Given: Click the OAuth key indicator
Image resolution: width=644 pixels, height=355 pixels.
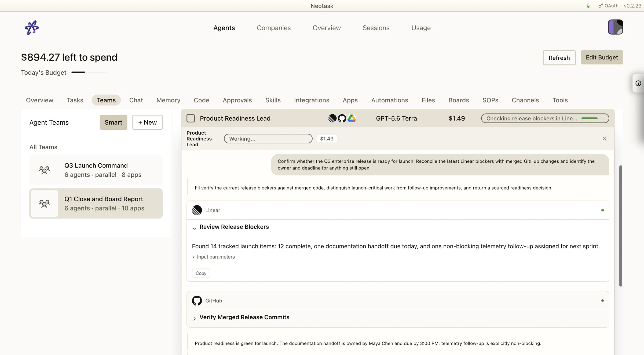Looking at the screenshot, I should [608, 6].
